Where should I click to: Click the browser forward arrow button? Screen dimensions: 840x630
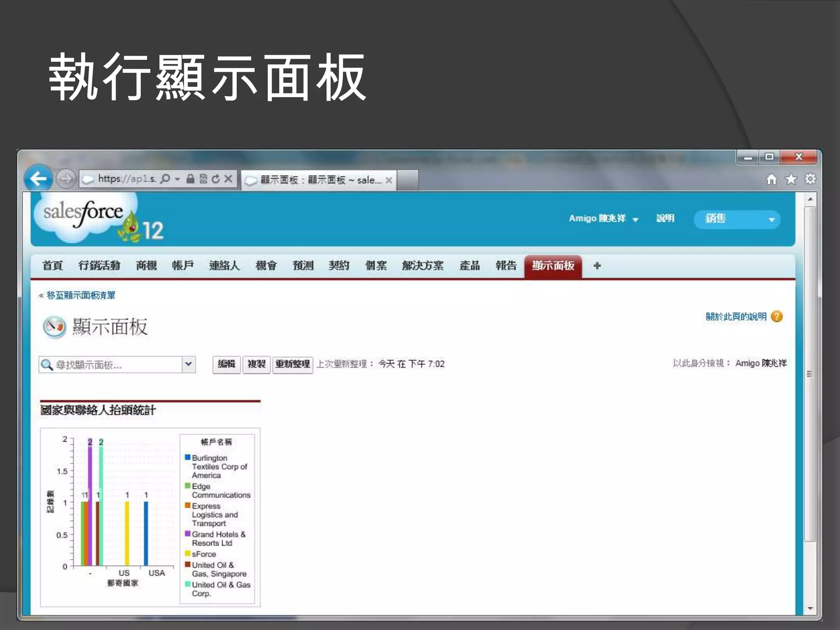pos(66,179)
